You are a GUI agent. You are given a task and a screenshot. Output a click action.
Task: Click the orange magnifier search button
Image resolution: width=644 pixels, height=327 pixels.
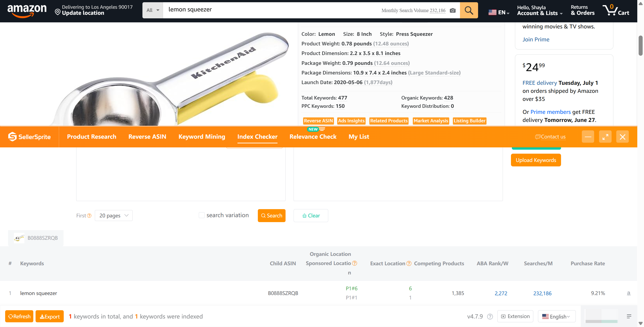point(469,10)
